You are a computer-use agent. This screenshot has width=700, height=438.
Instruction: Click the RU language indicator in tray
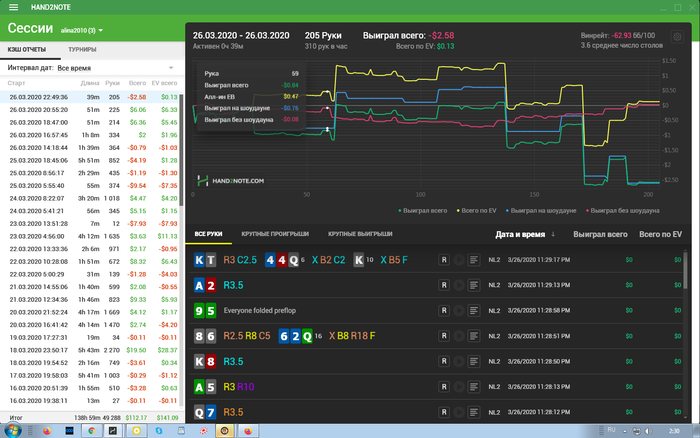611,430
